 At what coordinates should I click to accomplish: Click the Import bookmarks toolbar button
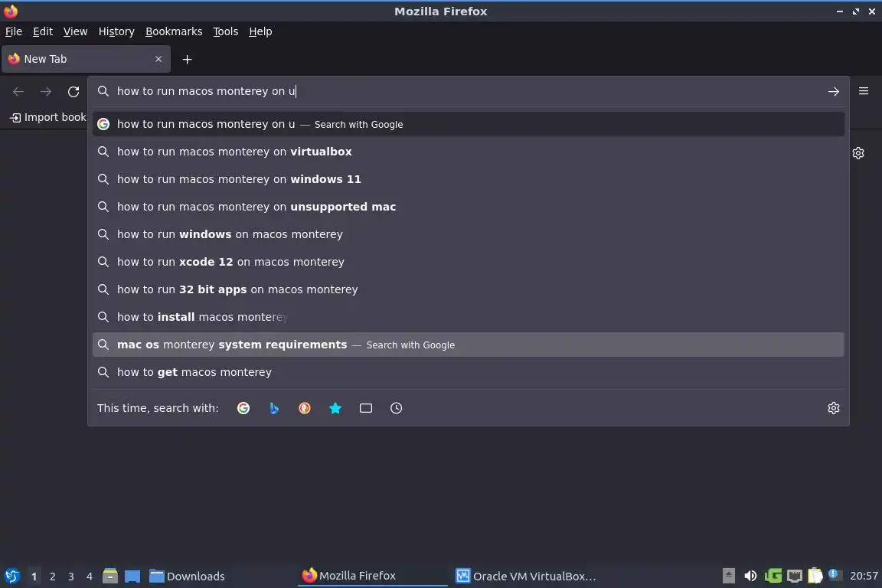47,118
